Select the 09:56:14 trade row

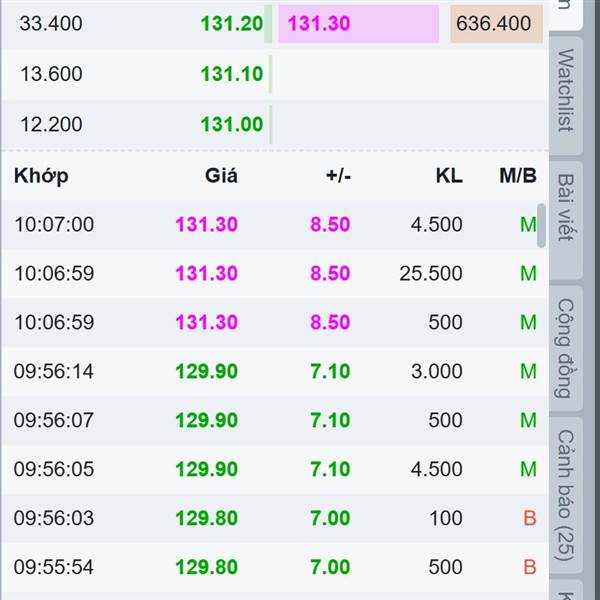click(270, 372)
